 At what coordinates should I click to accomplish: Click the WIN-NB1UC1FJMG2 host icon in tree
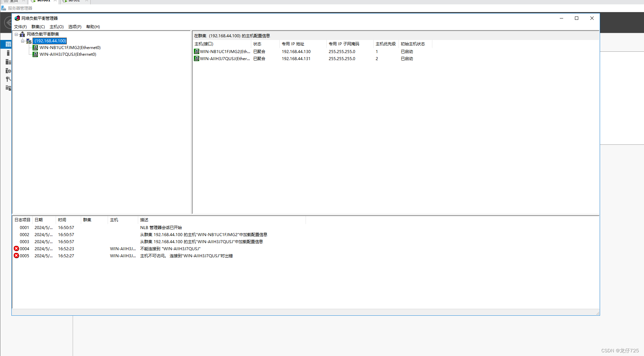[x=35, y=48]
